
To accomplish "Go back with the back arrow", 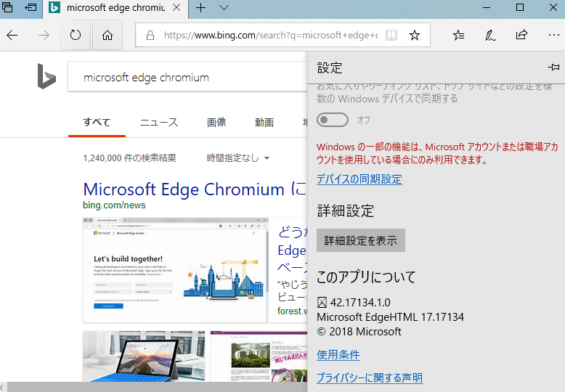I will 12,35.
